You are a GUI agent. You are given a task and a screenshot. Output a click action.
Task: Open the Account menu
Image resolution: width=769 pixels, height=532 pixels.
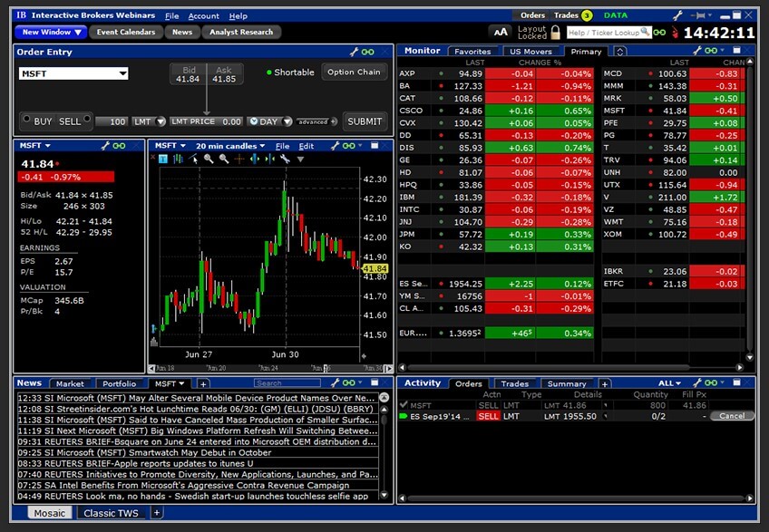point(203,16)
